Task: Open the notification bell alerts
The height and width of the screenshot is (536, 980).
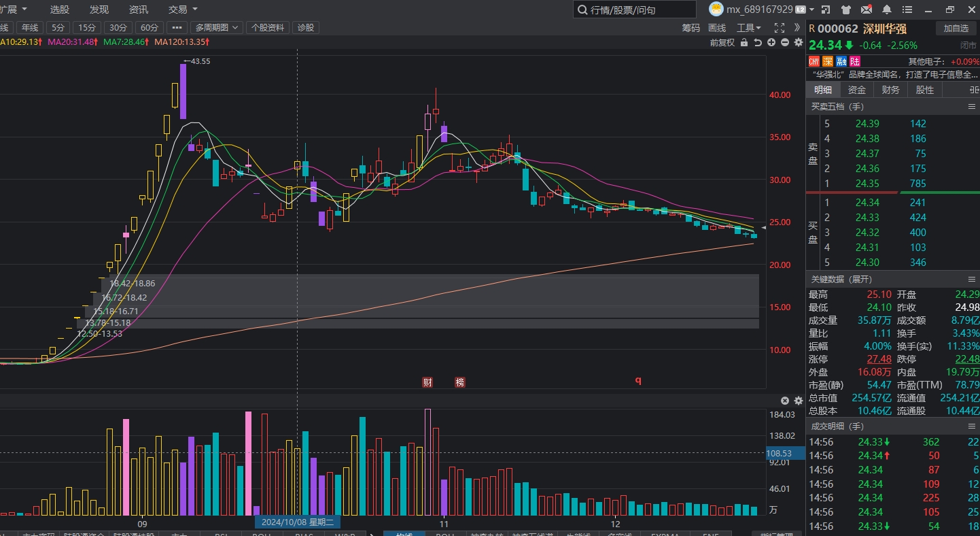Action: coord(887,10)
